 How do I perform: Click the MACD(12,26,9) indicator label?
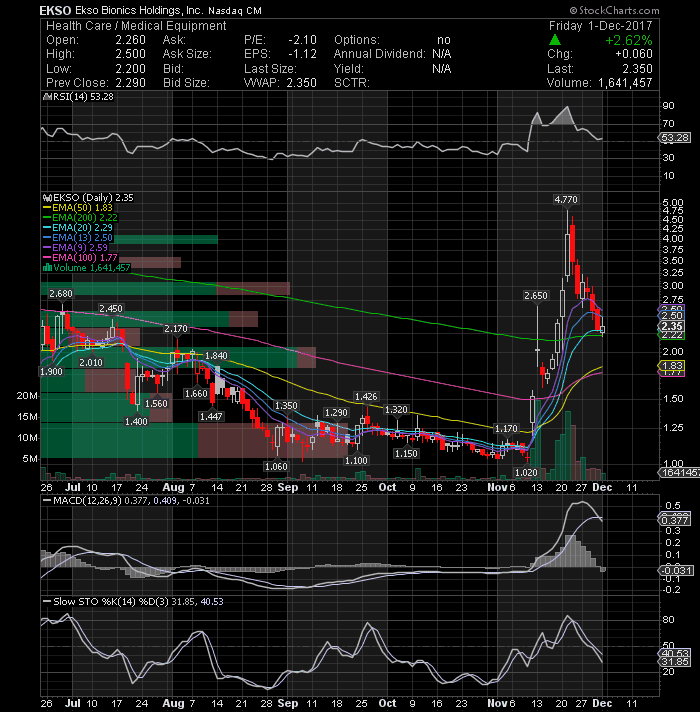pos(127,501)
